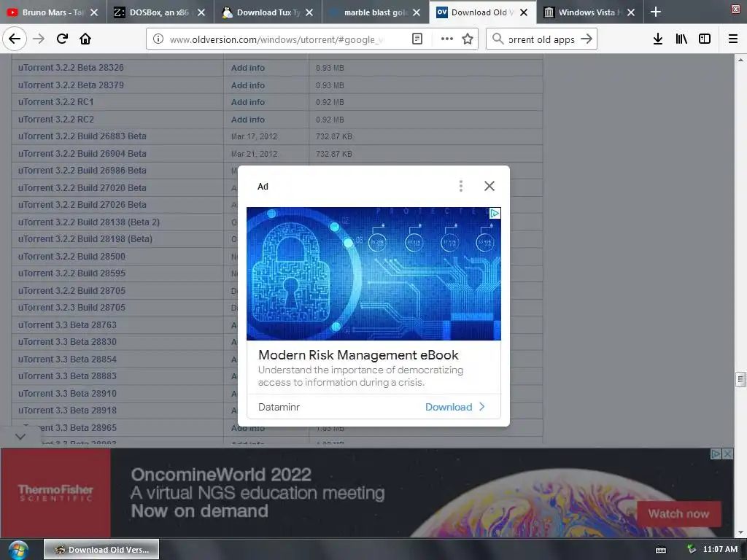
Task: Click Modern Risk Management eBook headline
Action: coord(358,355)
